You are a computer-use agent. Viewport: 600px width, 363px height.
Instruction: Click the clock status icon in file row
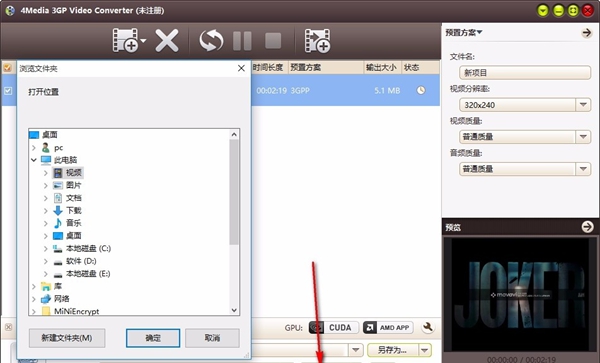coord(421,90)
